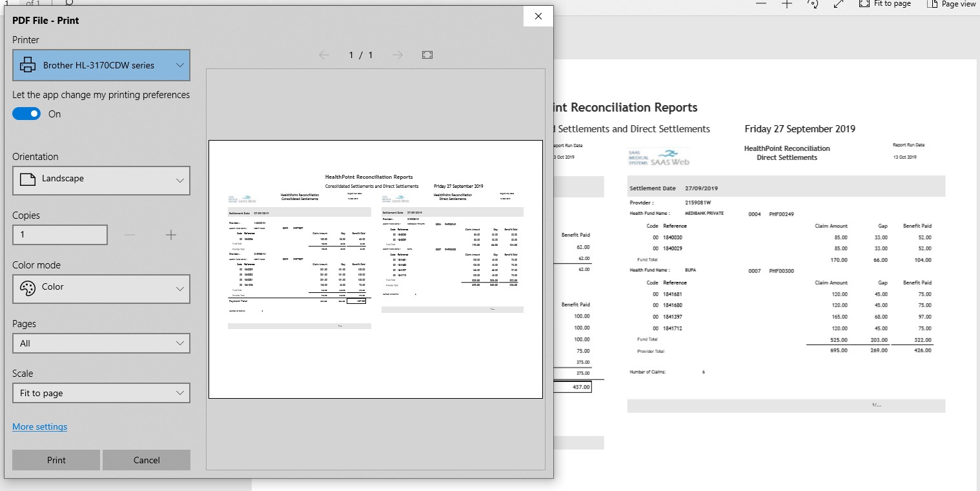Click the rotate icon in PDF viewer toolbar
980x491 pixels.
coord(813,4)
